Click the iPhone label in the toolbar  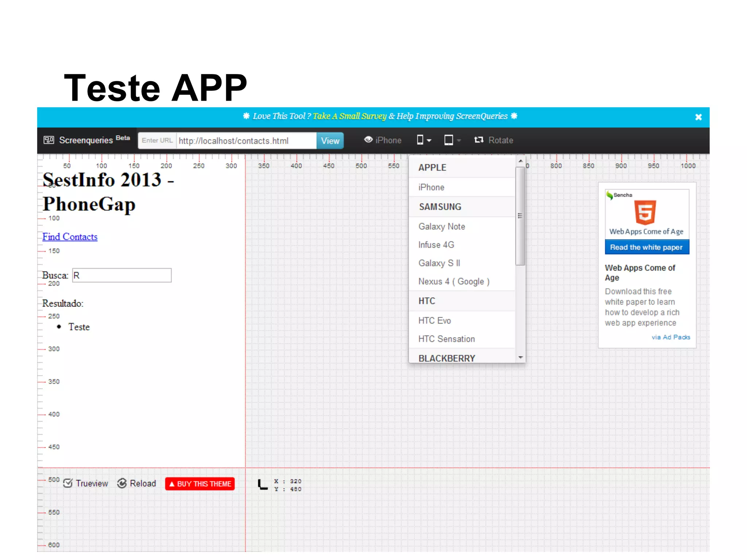(388, 140)
